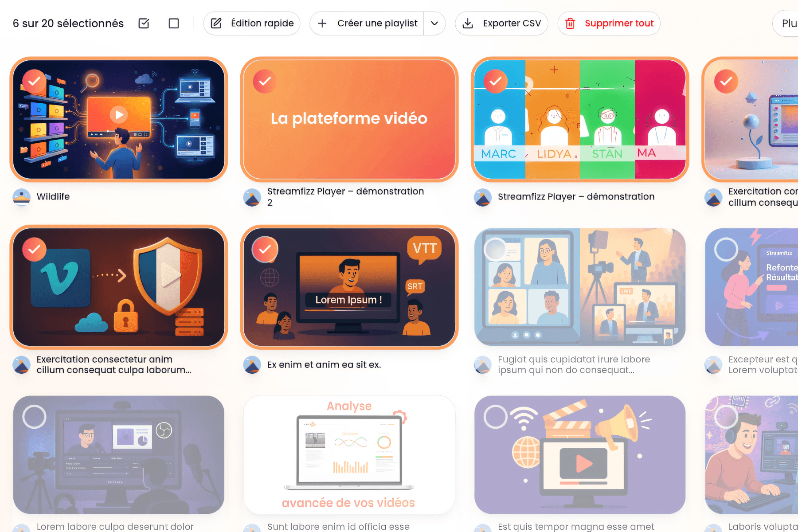Click the plus icon beside Créer une playlist
Viewport: 798px width, 532px height.
click(322, 23)
